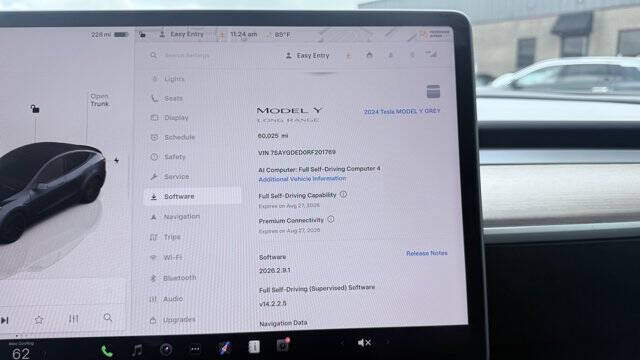The image size is (640, 360).
Task: Open the all-apps three-dot launcher
Action: click(x=195, y=349)
